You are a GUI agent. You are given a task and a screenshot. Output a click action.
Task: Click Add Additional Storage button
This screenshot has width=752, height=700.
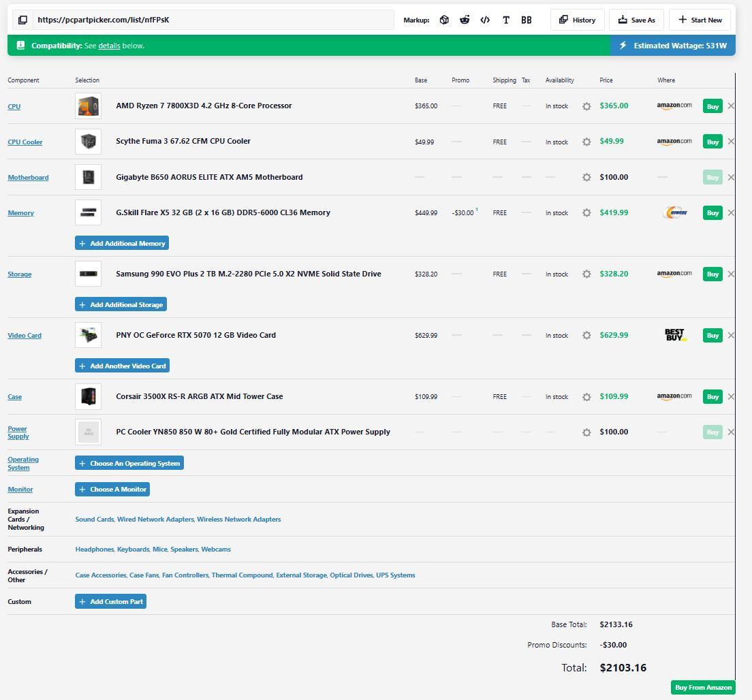pos(121,304)
